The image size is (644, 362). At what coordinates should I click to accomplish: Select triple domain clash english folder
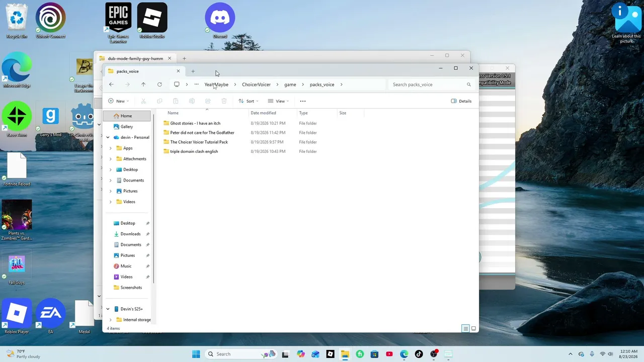[194, 151]
